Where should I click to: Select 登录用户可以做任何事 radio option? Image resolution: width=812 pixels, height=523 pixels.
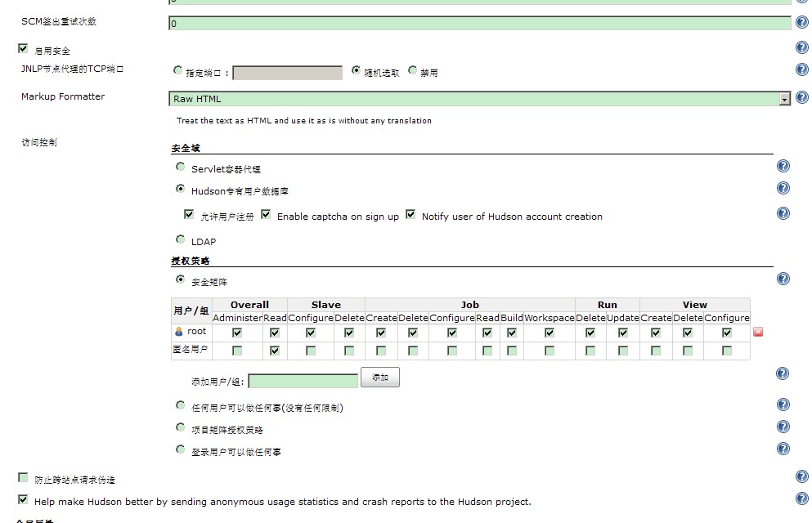pos(180,449)
